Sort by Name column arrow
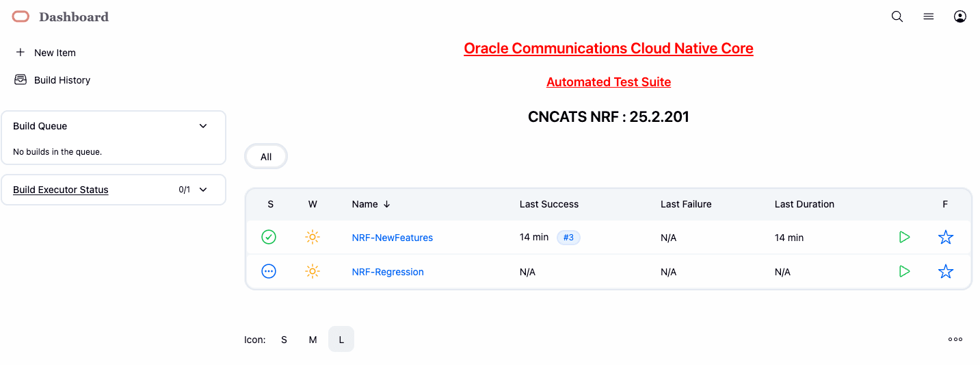 tap(387, 204)
